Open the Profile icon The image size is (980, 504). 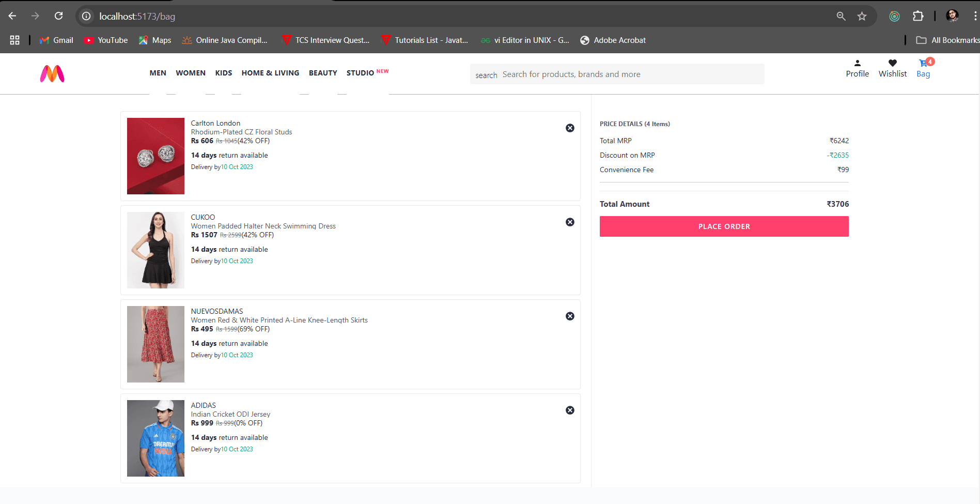pyautogui.click(x=857, y=63)
